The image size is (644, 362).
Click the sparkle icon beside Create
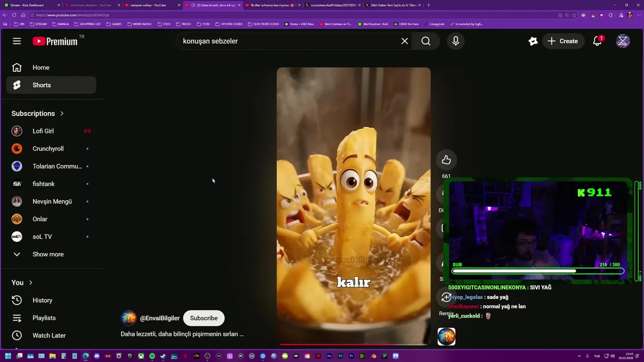coord(533,41)
